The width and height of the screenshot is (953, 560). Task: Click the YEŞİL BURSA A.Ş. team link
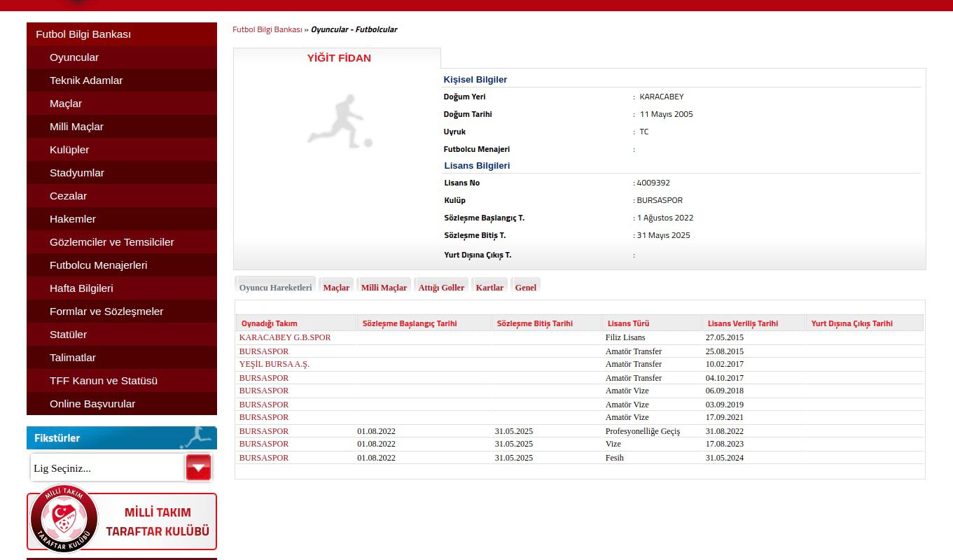pyautogui.click(x=274, y=364)
